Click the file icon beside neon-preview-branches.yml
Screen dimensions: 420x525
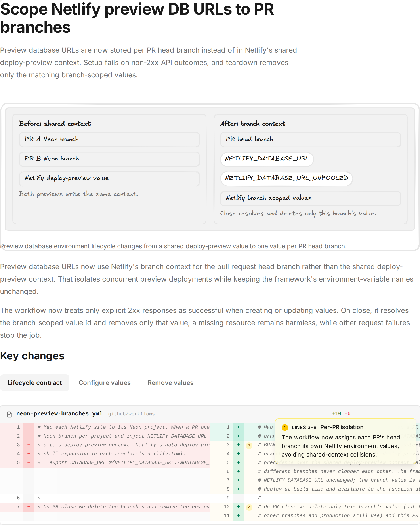pyautogui.click(x=9, y=414)
